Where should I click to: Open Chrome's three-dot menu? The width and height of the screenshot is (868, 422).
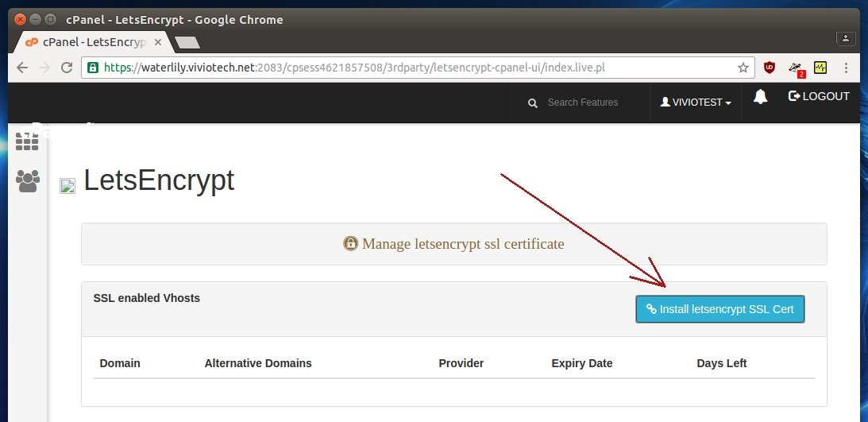846,68
